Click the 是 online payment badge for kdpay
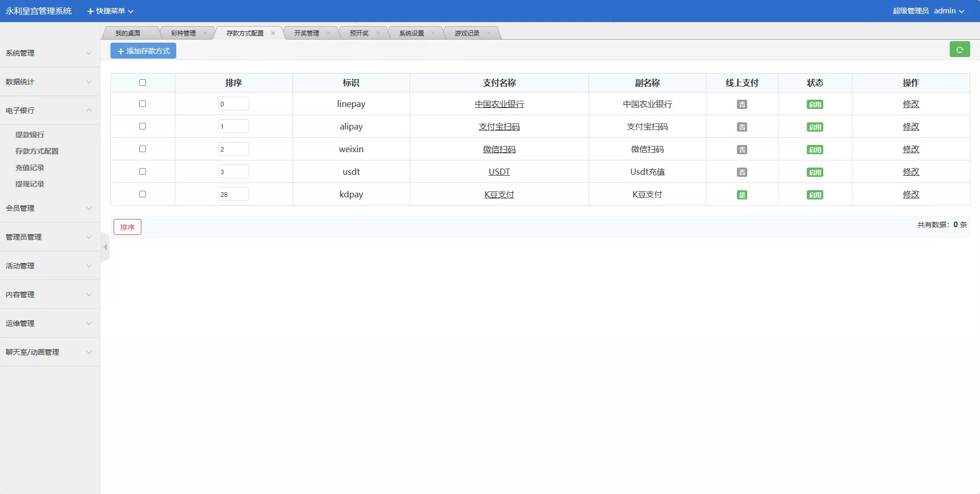980x494 pixels. coord(742,195)
